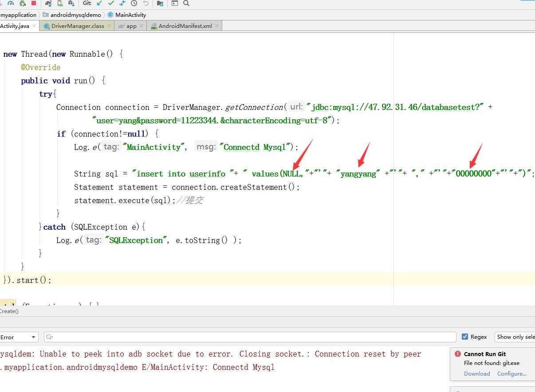This screenshot has height=392, width=535.
Task: Close the app tab
Action: click(142, 26)
